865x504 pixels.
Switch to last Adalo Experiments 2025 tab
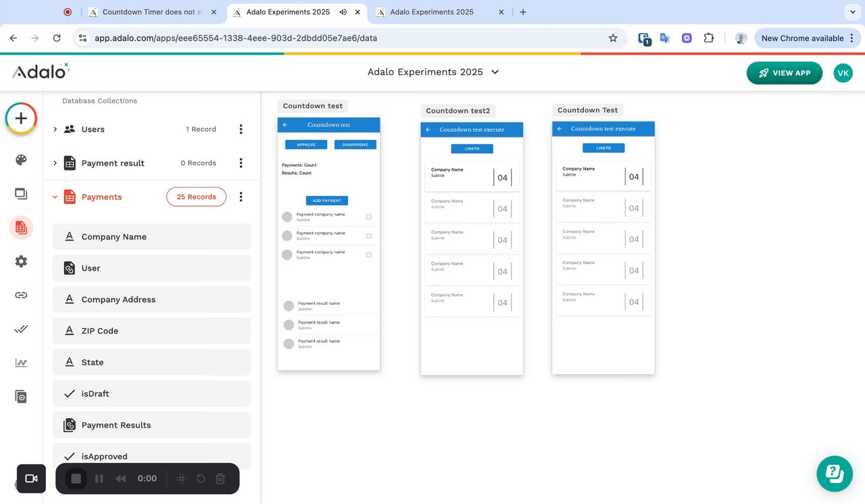[439, 12]
